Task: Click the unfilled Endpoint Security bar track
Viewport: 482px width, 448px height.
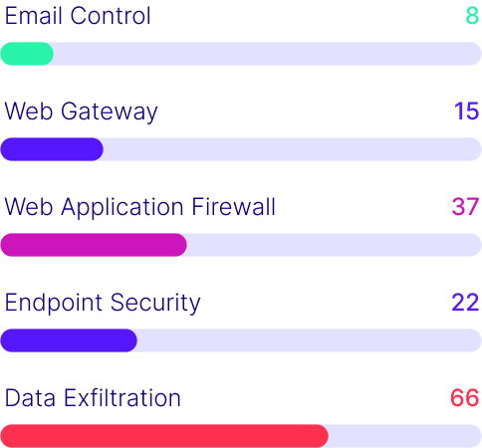Action: point(309,340)
